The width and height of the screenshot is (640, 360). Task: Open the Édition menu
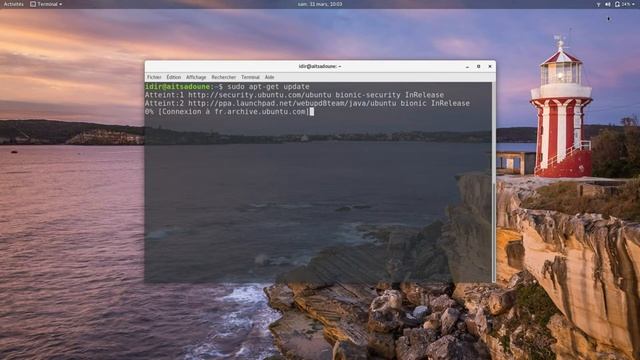(173, 77)
